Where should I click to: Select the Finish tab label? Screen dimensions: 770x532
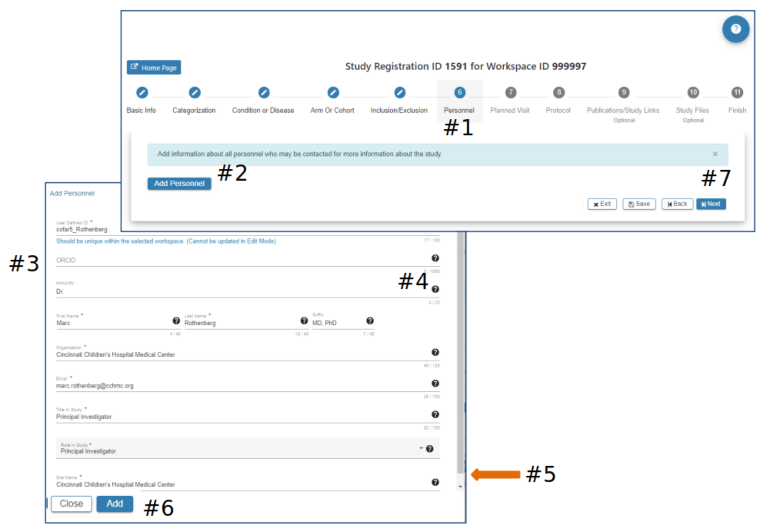737,110
